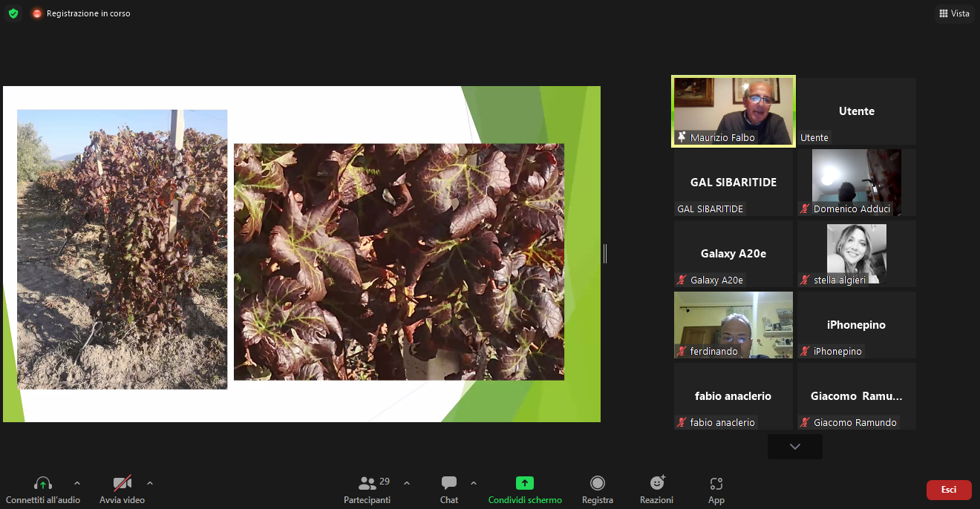Click green Condividi schermo share icon

point(525,483)
